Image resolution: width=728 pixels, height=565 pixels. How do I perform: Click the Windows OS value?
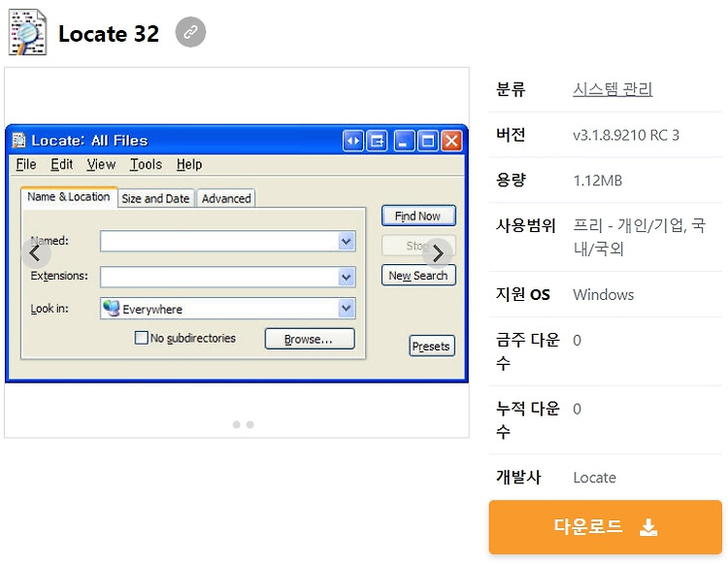(x=603, y=294)
